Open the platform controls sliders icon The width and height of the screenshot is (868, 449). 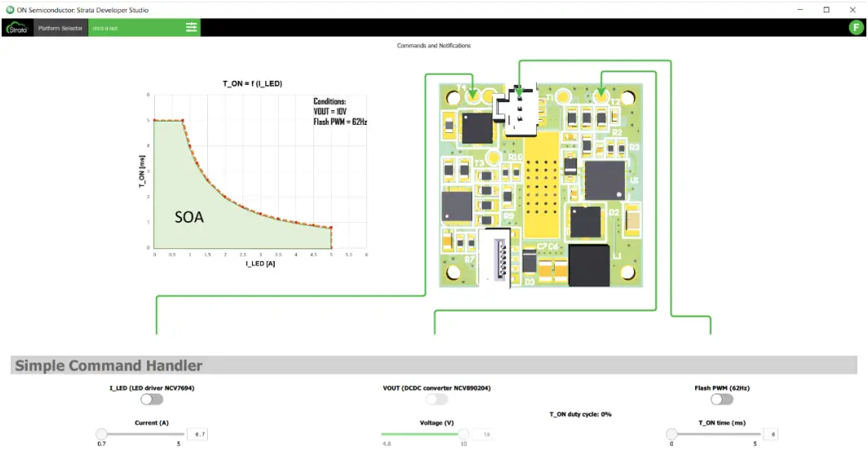(x=192, y=28)
